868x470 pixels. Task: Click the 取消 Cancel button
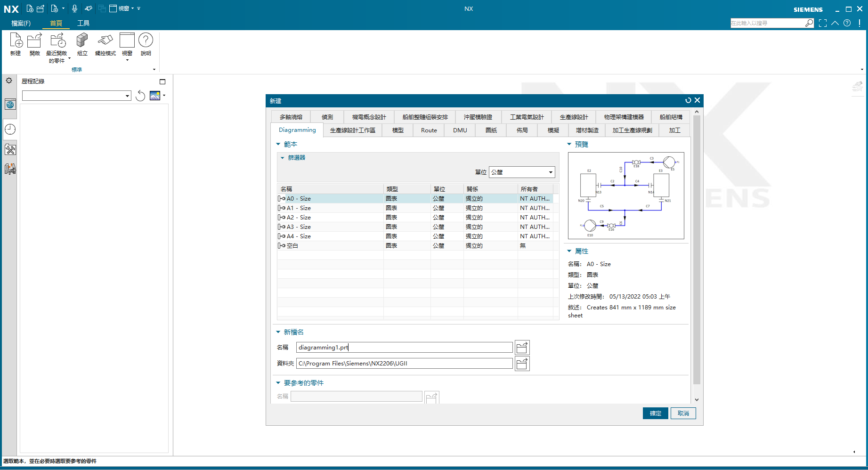[x=683, y=413]
